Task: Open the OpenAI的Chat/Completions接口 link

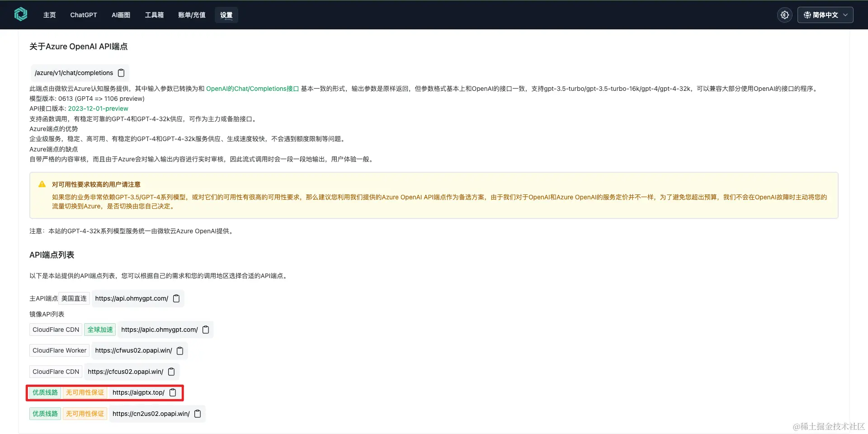Action: coord(252,89)
